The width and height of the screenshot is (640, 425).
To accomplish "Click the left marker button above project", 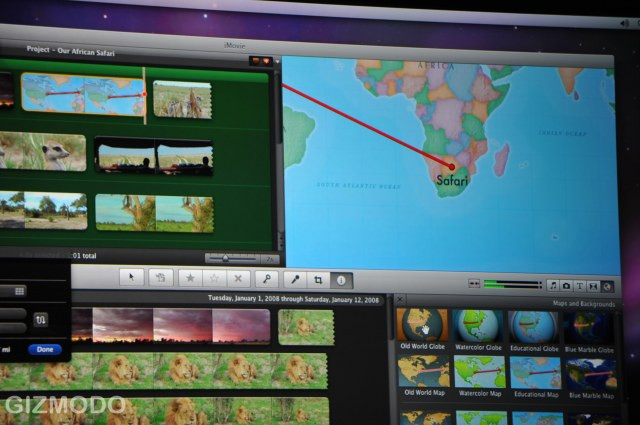I will click(256, 61).
